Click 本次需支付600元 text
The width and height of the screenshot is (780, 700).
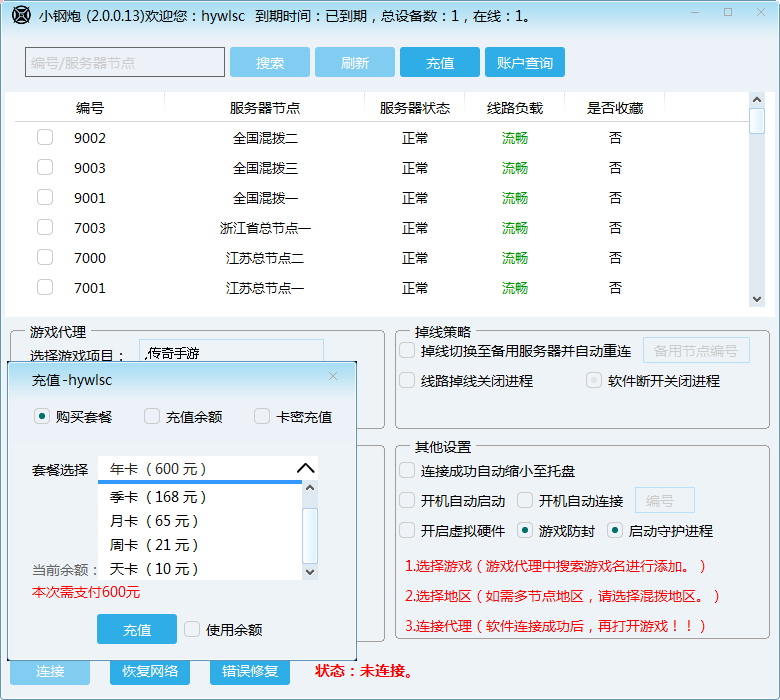tap(86, 592)
